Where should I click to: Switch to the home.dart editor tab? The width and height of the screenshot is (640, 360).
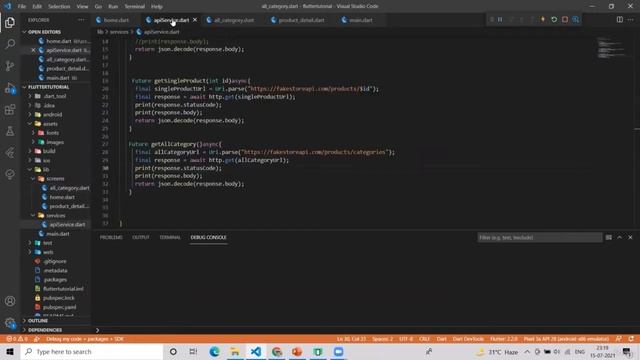click(116, 20)
